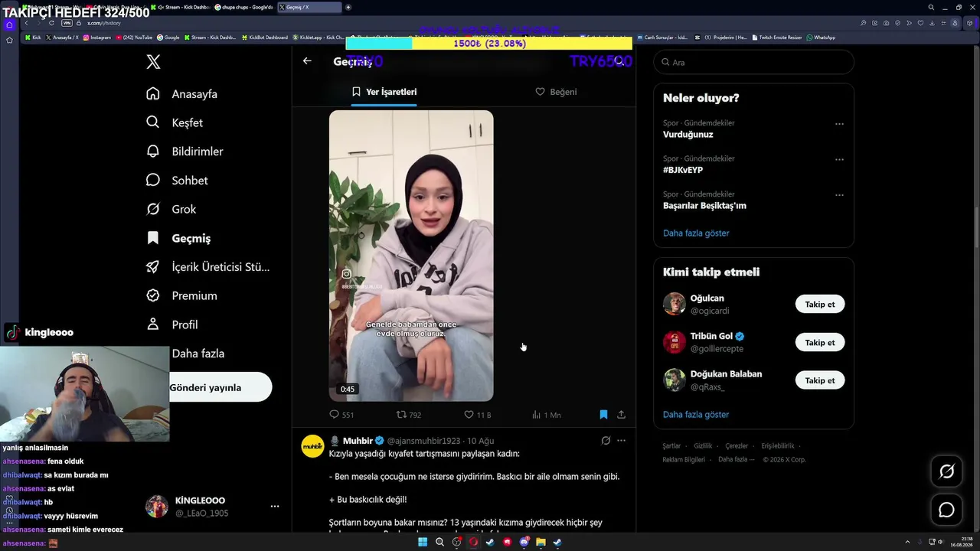Screen dimensions: 980x551
Task: Open Tribün Gol's profile avatar
Action: [675, 342]
